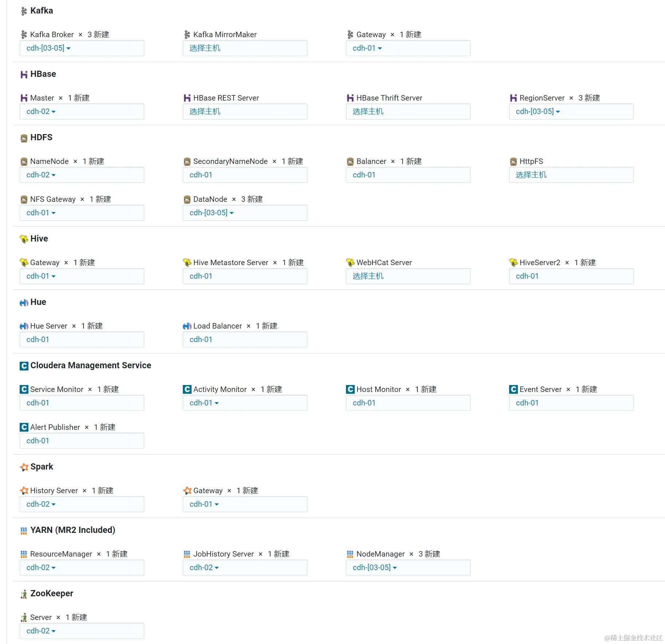665x644 pixels.
Task: Click the Hive Metastore Server icon
Action: (187, 262)
